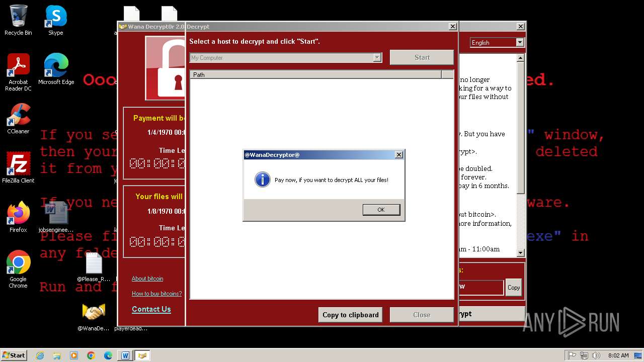Open the About bitcoin link
Screen dimensions: 644x362
click(x=147, y=279)
